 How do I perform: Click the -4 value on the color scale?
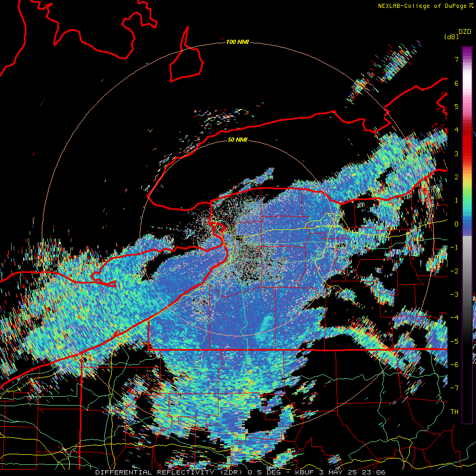454,318
